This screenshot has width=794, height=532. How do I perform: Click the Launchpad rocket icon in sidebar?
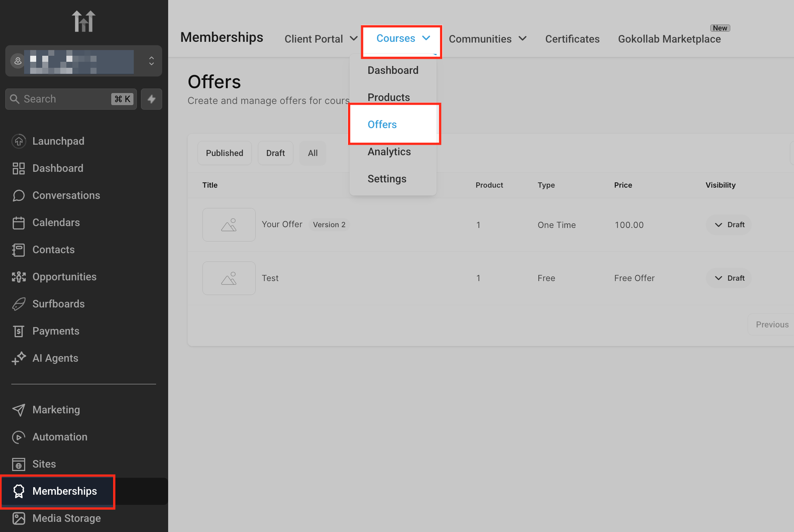point(18,141)
